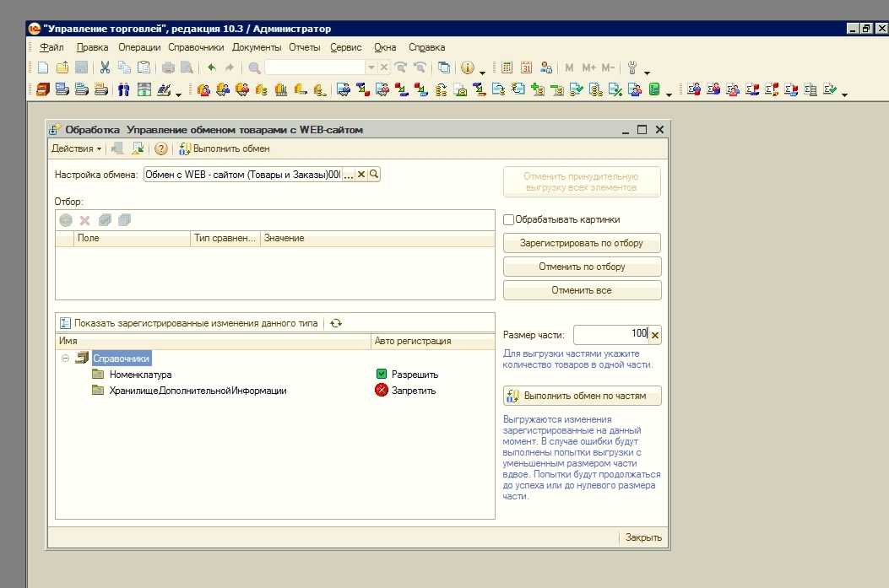Click the wrench tools icon
Viewport: 889px width, 588px height.
tap(632, 68)
